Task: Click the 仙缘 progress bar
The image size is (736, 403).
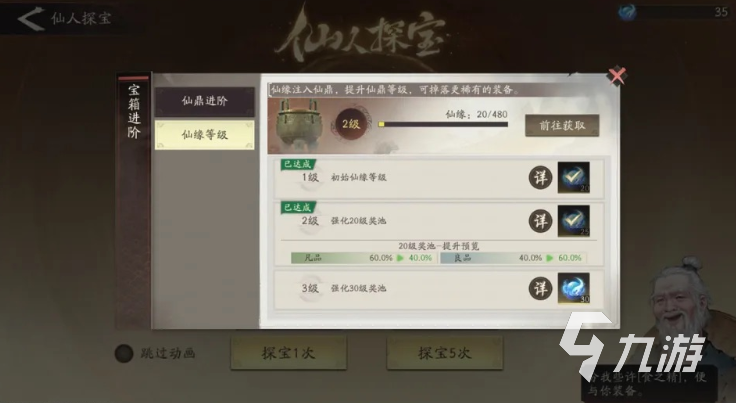Action: click(443, 124)
